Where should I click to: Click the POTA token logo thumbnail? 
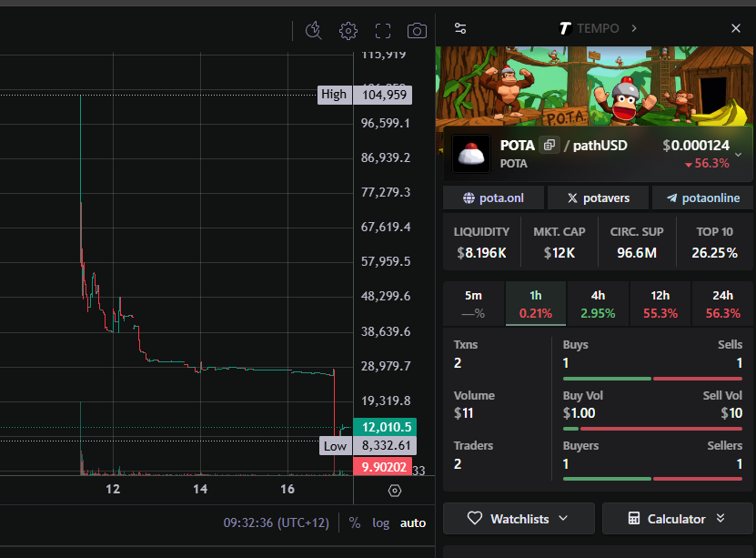[471, 154]
